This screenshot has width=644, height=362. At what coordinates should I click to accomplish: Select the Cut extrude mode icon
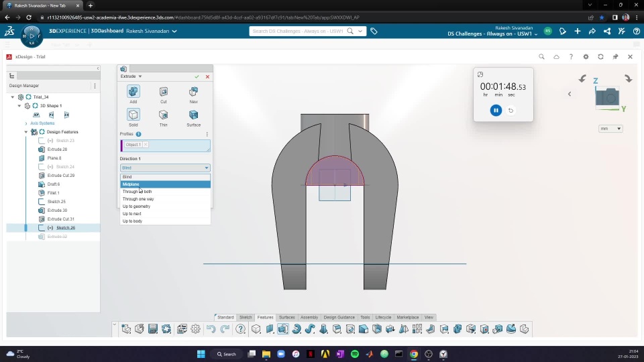pyautogui.click(x=164, y=91)
